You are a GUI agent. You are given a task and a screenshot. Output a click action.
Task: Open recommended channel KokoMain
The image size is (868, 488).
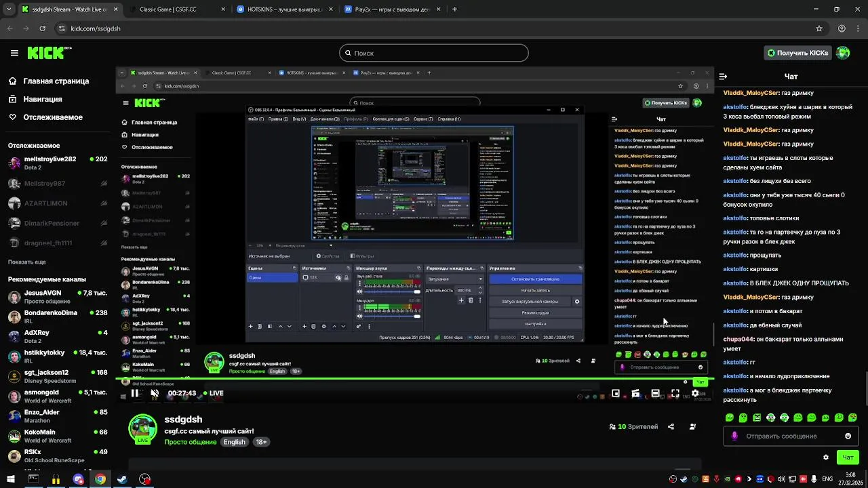(58, 436)
